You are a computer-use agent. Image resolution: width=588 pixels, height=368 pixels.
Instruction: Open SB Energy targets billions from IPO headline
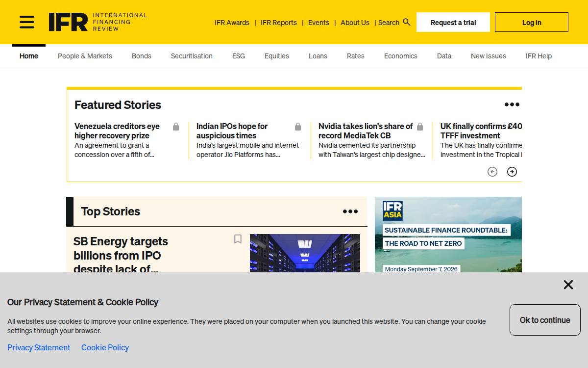(121, 255)
